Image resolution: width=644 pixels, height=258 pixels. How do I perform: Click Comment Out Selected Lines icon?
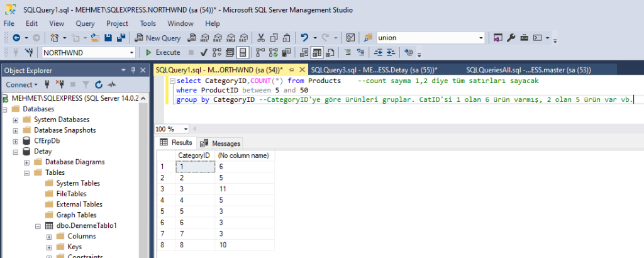(347, 52)
